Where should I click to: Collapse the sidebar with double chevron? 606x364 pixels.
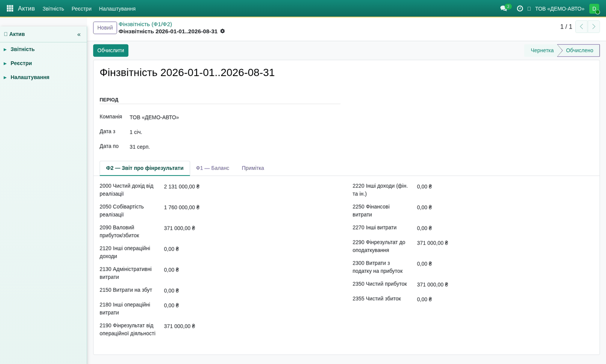click(x=79, y=34)
